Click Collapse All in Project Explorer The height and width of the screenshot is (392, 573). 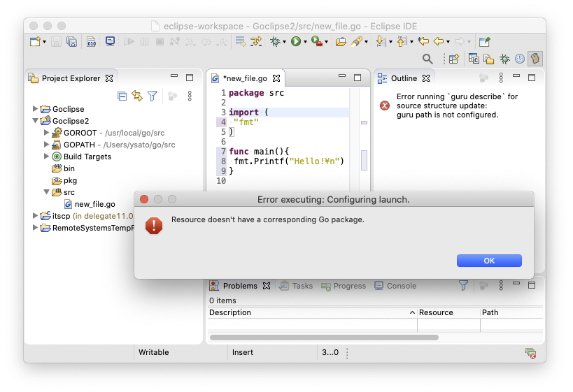122,96
